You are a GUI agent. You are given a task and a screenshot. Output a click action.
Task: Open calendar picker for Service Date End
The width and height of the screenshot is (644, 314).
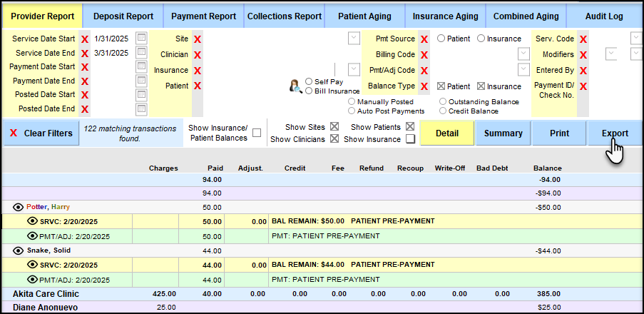(141, 53)
